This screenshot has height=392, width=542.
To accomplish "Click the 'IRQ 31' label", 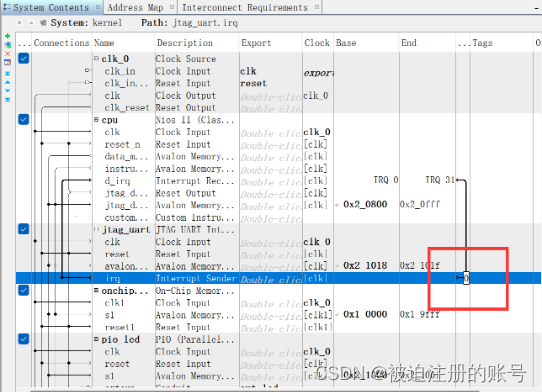I will pyautogui.click(x=440, y=180).
